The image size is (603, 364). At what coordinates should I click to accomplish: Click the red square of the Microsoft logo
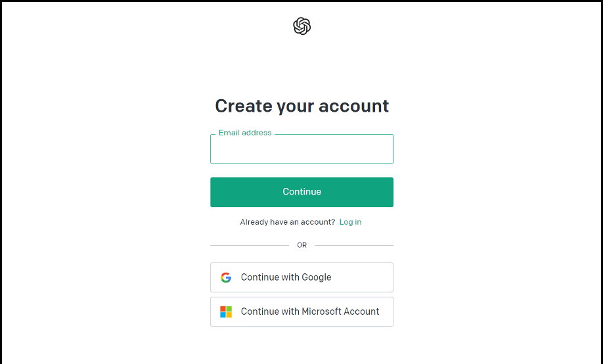click(223, 309)
